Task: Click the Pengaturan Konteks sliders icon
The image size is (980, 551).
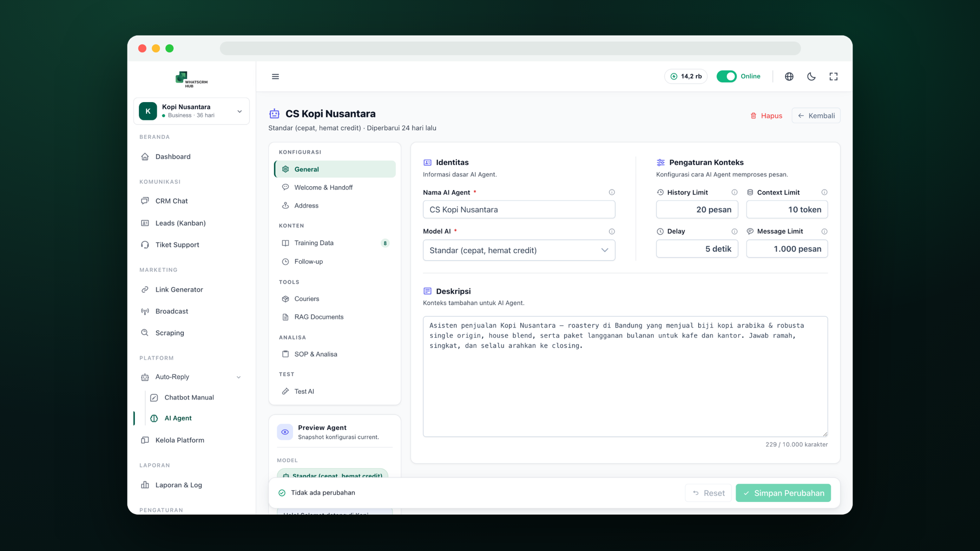Action: point(660,163)
